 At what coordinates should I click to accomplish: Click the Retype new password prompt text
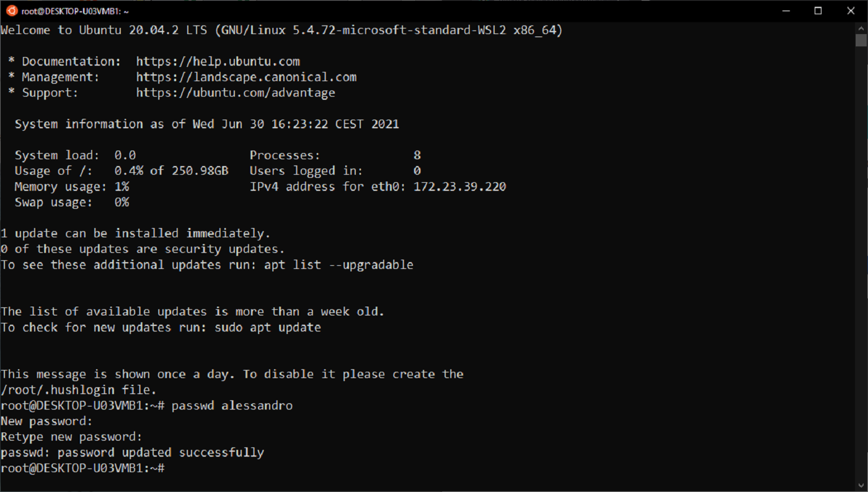(70, 436)
